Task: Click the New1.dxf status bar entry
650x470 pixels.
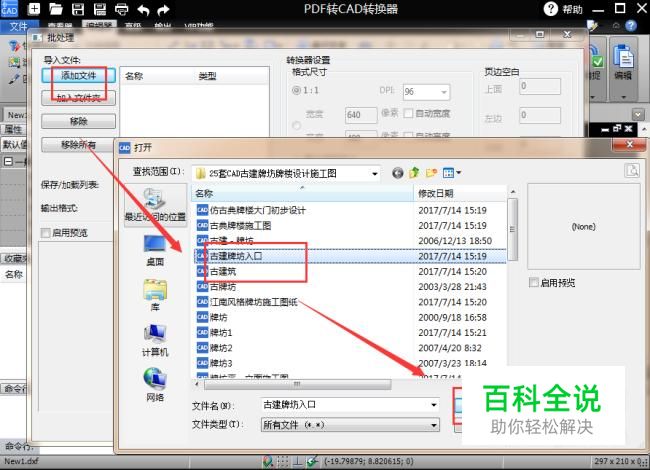Action: 21,461
